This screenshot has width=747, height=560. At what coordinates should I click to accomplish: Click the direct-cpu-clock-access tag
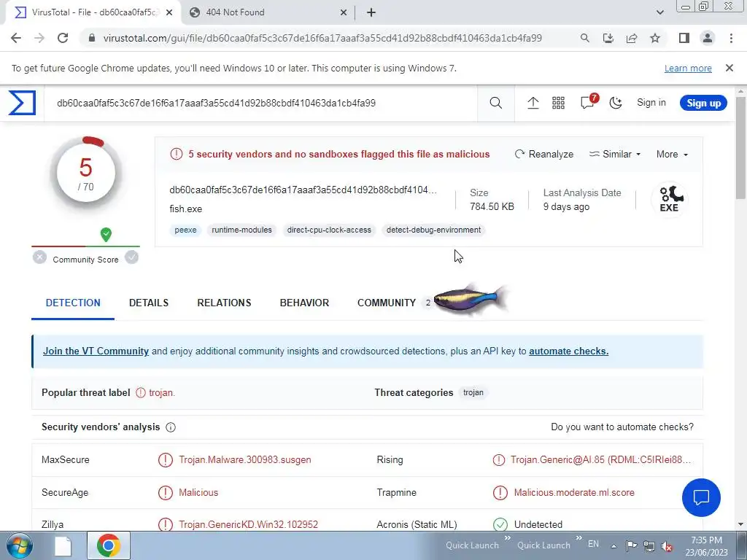(329, 230)
